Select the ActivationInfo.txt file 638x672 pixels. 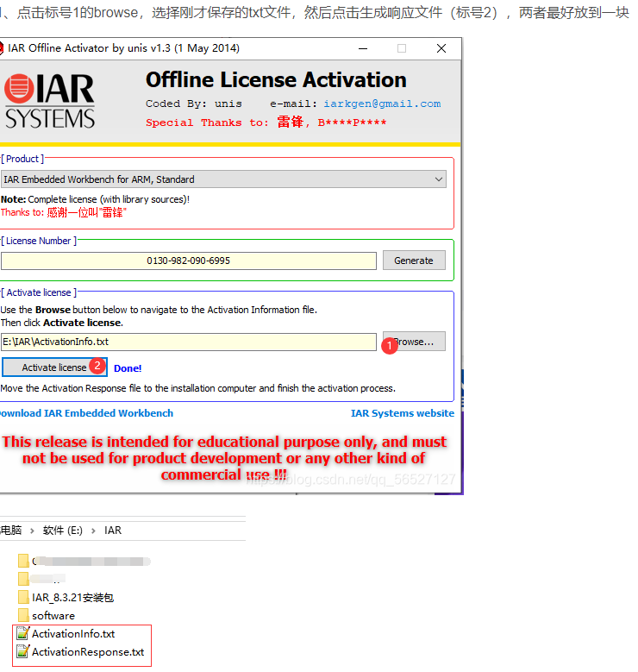tap(73, 634)
